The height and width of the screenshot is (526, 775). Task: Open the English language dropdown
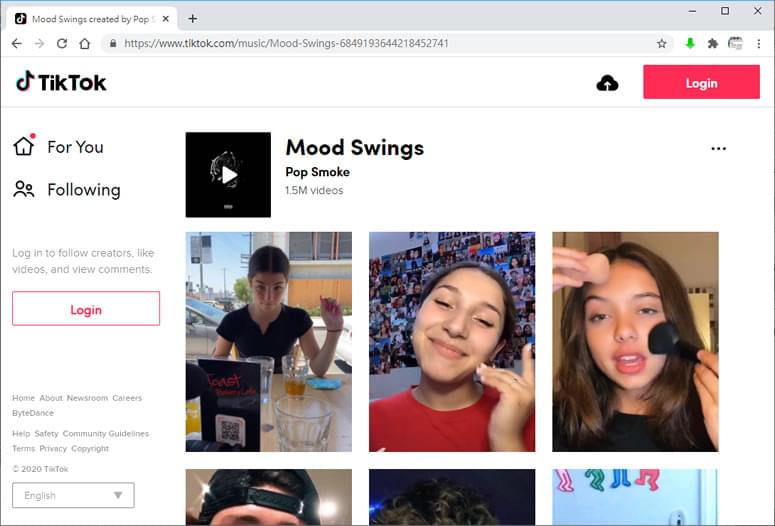[73, 495]
